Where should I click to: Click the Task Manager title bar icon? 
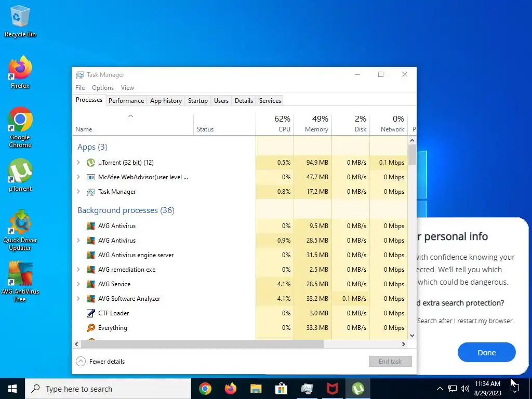pyautogui.click(x=80, y=75)
